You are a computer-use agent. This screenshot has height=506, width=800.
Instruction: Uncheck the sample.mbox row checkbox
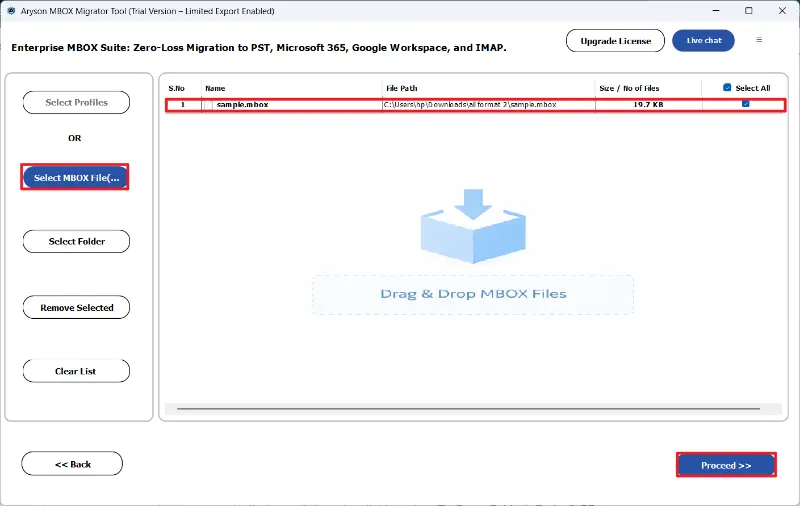pyautogui.click(x=745, y=104)
